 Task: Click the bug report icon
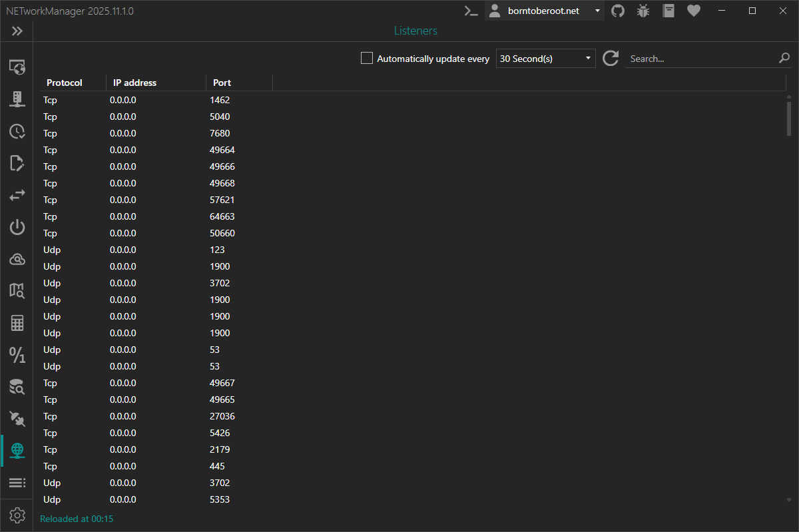pyautogui.click(x=643, y=11)
